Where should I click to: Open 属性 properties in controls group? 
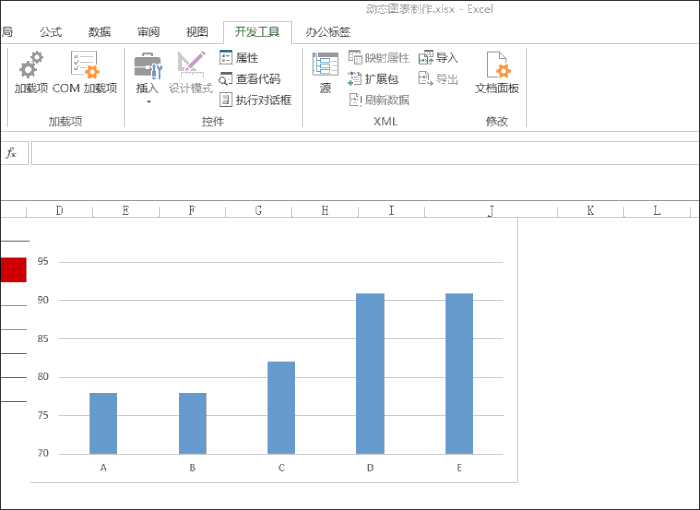click(x=239, y=58)
